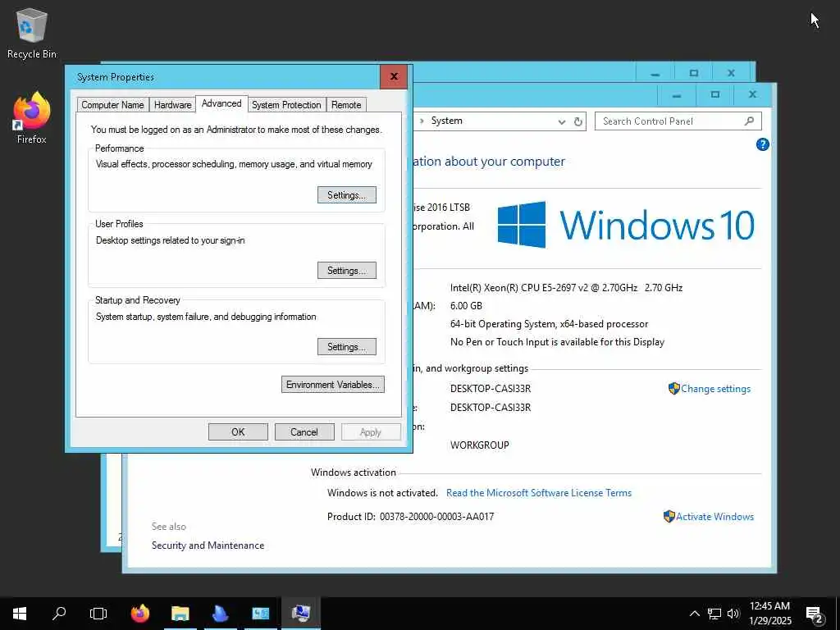
Task: Show hidden system tray icons
Action: (x=694, y=614)
